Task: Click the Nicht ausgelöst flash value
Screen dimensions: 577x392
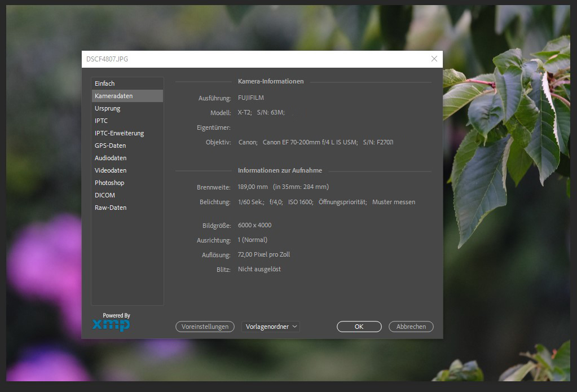Action: point(259,269)
